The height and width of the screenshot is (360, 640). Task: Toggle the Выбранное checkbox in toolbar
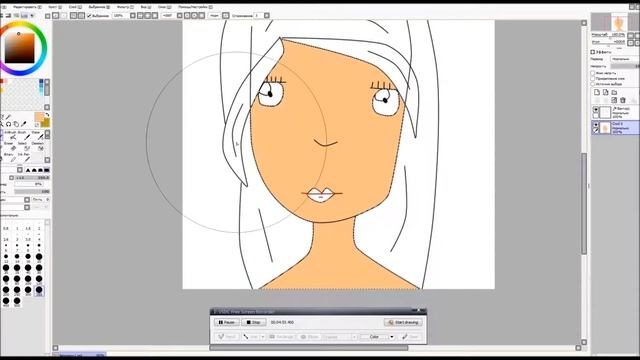(x=89, y=16)
